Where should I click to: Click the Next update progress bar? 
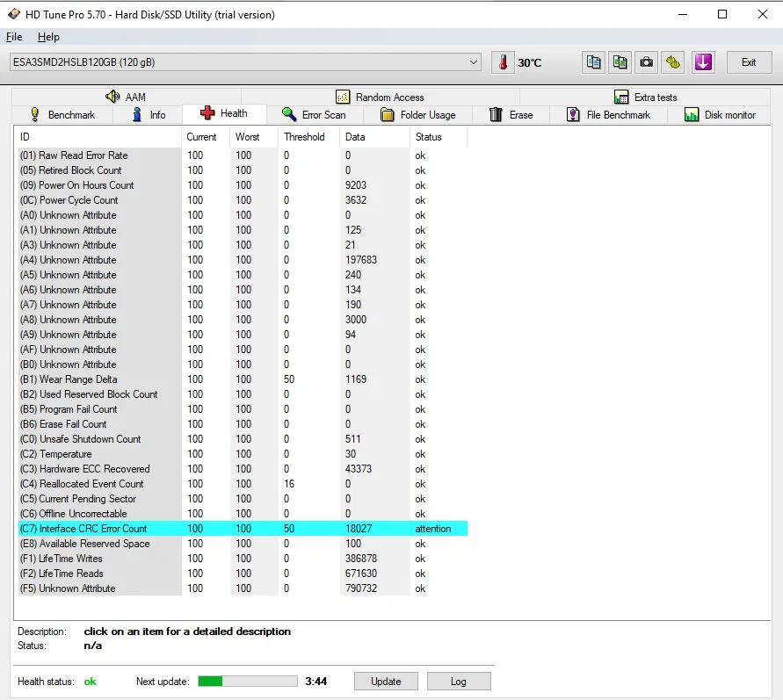point(248,681)
